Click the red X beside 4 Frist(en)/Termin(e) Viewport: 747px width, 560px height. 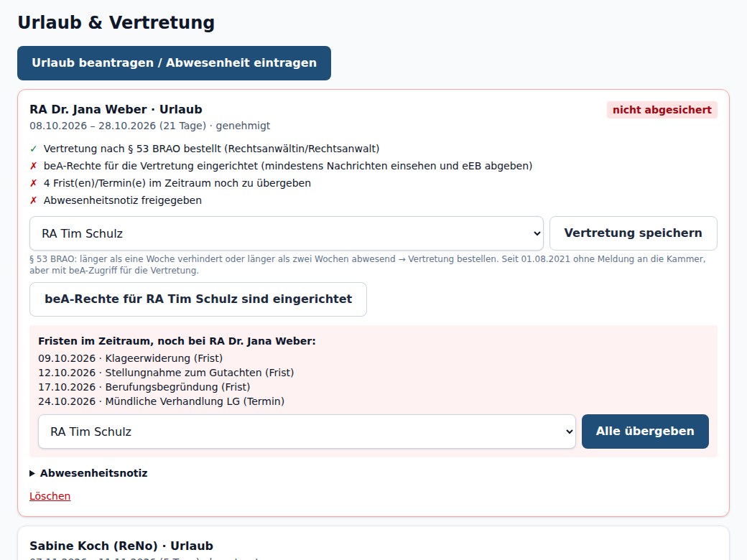coord(33,183)
